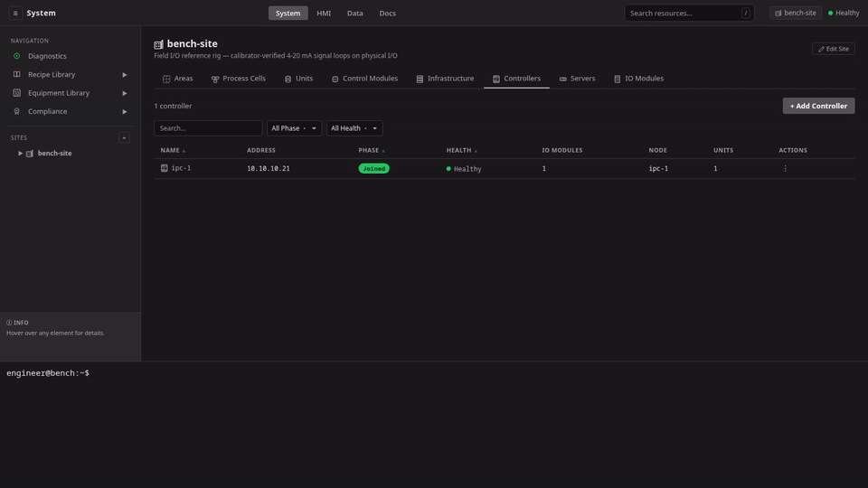This screenshot has height=488, width=868.
Task: Open the All Phase filter dropdown
Action: coord(294,128)
